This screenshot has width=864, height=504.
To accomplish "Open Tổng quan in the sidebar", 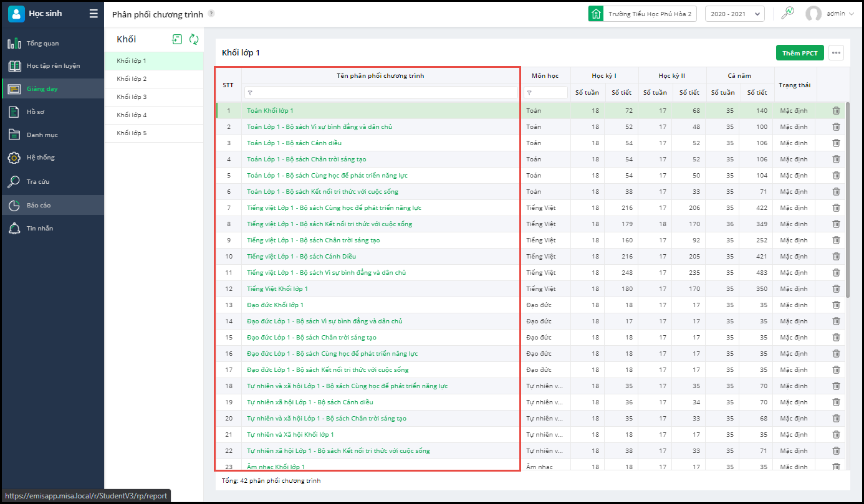I will point(42,44).
